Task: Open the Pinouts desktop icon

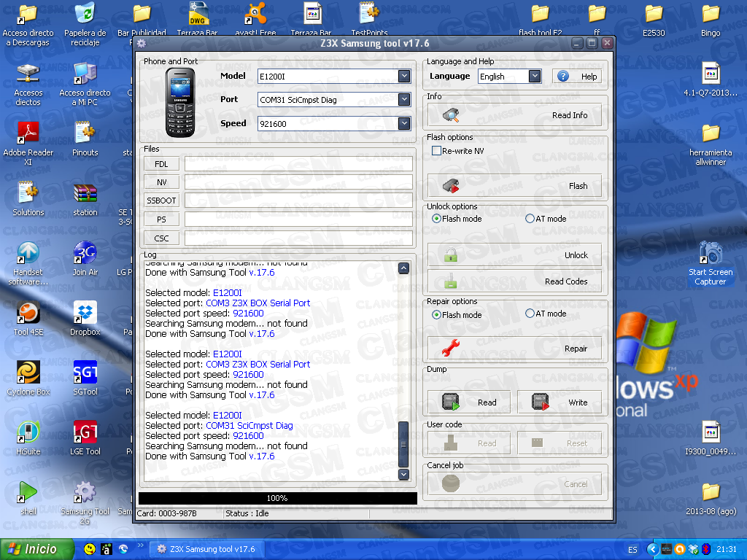Action: [x=85, y=139]
